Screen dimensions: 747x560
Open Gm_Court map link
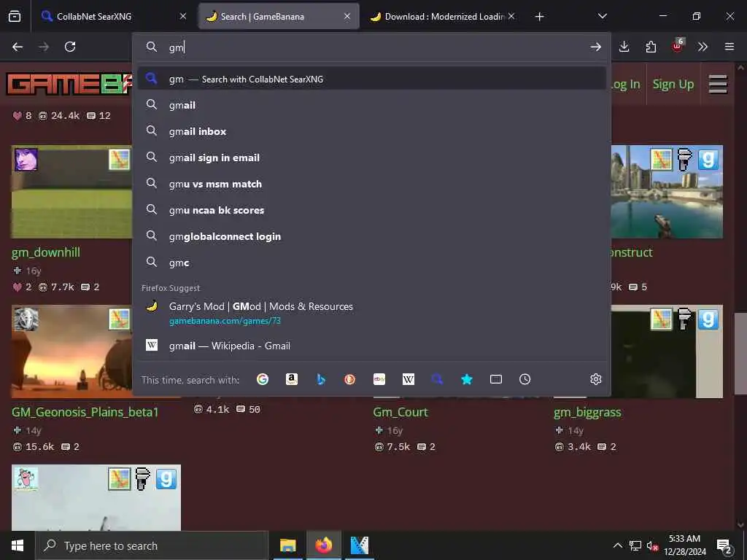[400, 412]
